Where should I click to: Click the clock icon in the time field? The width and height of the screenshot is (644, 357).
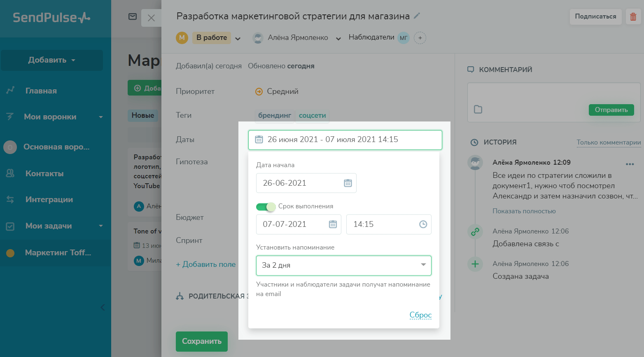coord(423,224)
